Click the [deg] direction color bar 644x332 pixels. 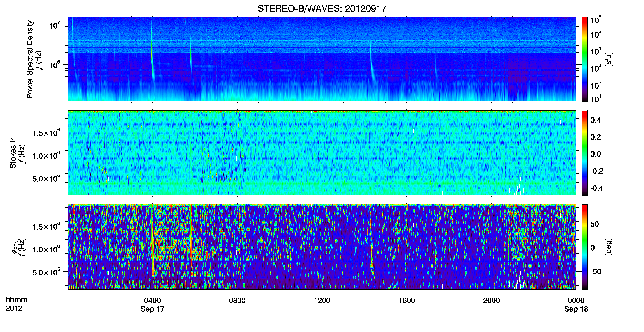pos(585,247)
